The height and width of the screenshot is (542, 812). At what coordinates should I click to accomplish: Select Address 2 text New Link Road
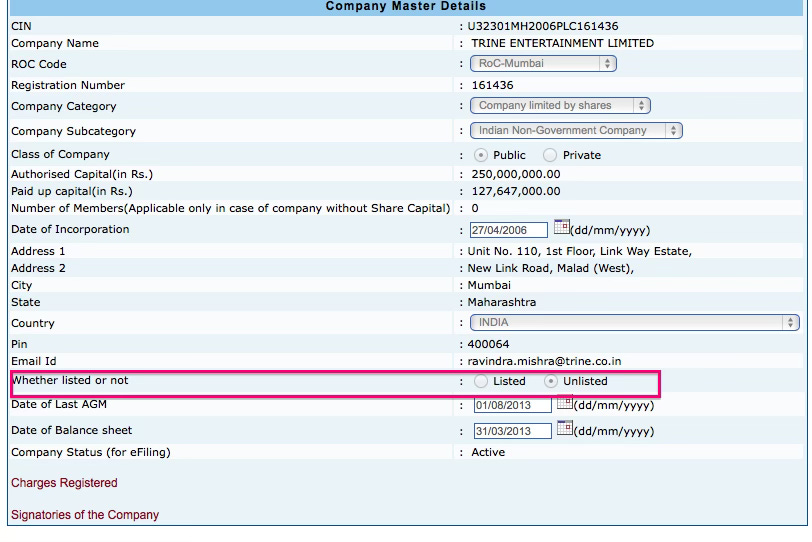pos(510,268)
